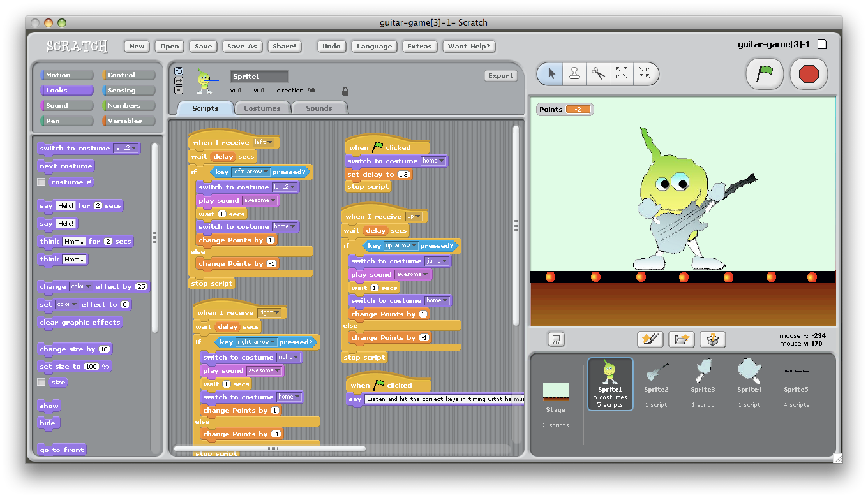Screen dimensions: 868x498
Task: Switch to presentation mode below the stage
Action: click(556, 339)
